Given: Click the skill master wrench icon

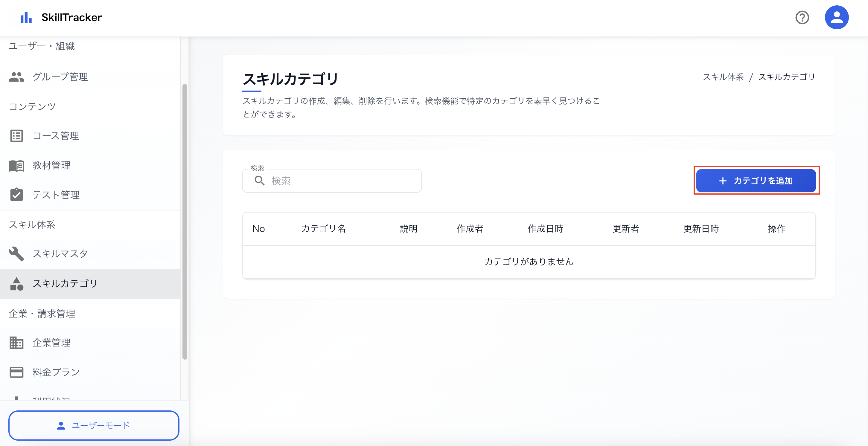Looking at the screenshot, I should [16, 254].
